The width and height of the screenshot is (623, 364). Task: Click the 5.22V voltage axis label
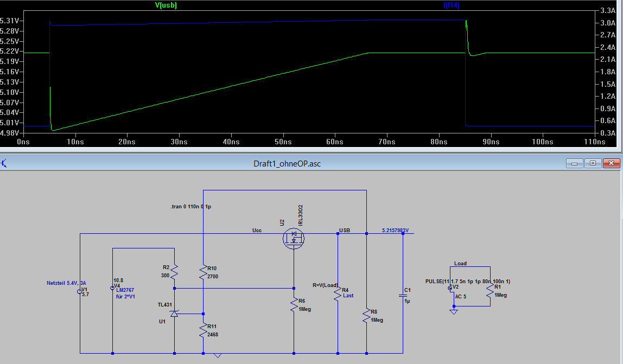[x=10, y=51]
